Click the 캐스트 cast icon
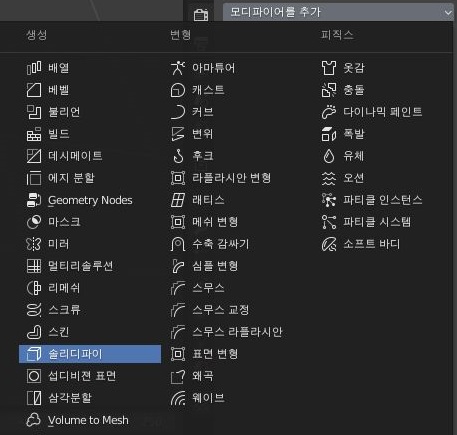 tap(178, 90)
